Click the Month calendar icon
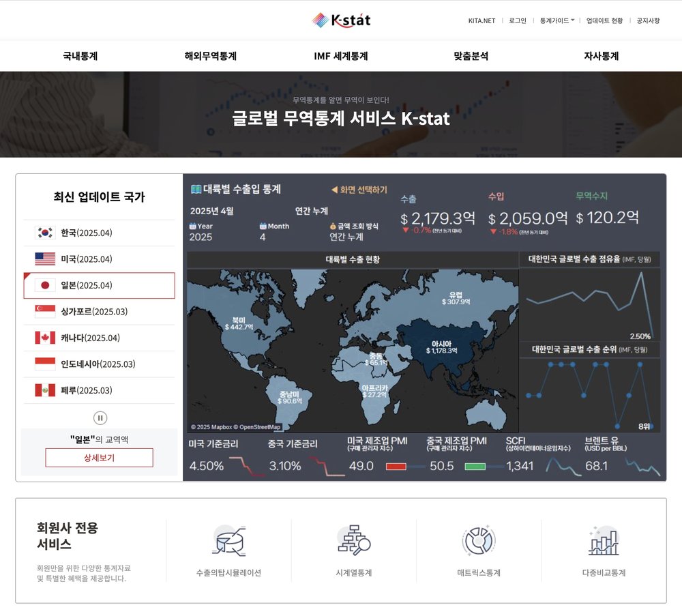This screenshot has width=682, height=616. (263, 226)
